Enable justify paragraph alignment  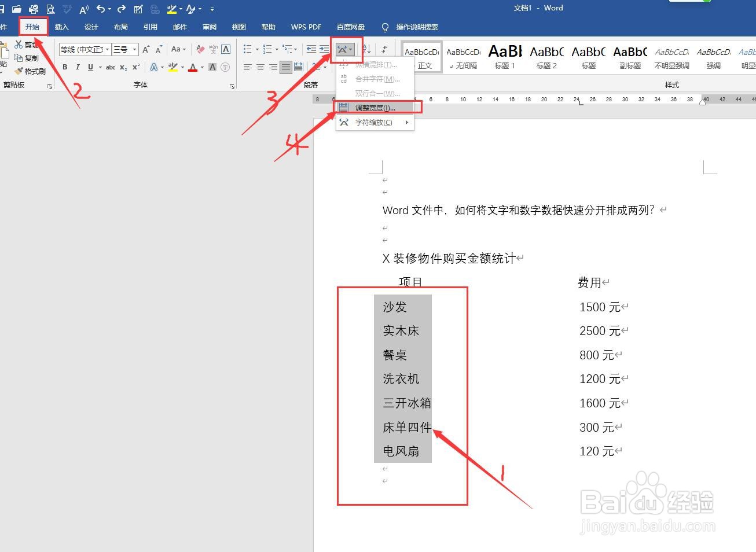point(285,67)
